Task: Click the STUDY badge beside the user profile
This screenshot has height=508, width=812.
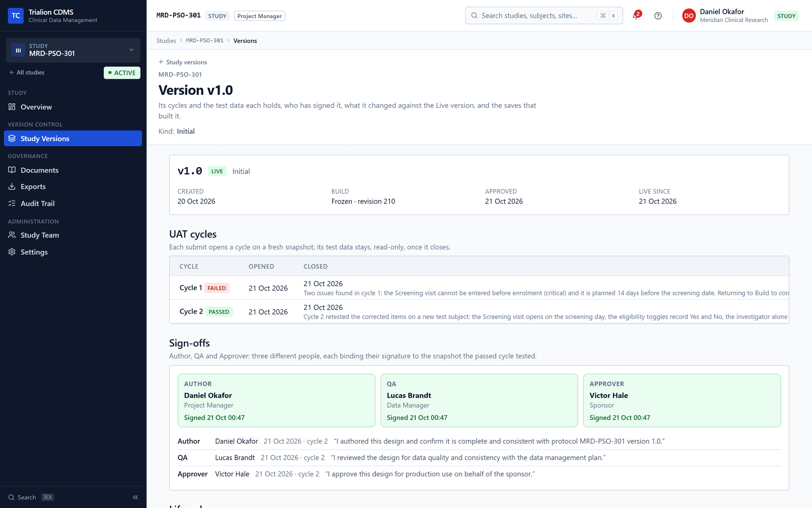Action: coord(786,16)
